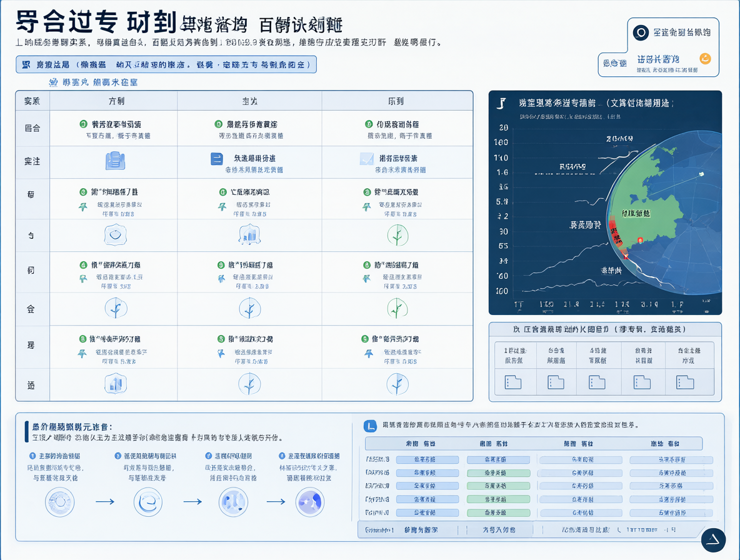The width and height of the screenshot is (740, 560).
Task: Click the purple globe icon ending the process flow
Action: point(309,502)
